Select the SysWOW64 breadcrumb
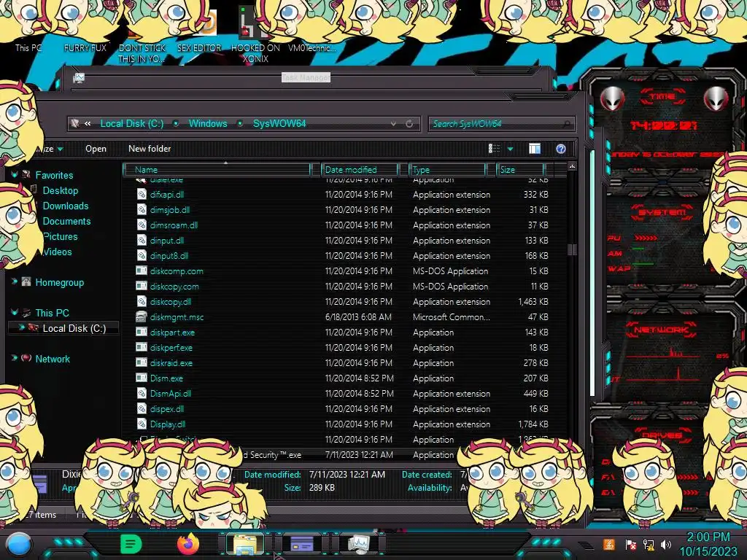The width and height of the screenshot is (747, 560). [x=279, y=124]
